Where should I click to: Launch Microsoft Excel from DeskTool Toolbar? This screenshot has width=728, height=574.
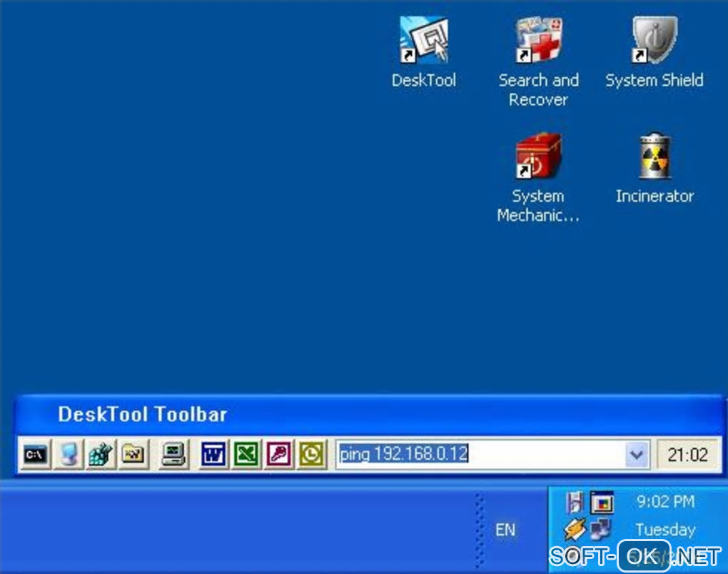[x=246, y=455]
